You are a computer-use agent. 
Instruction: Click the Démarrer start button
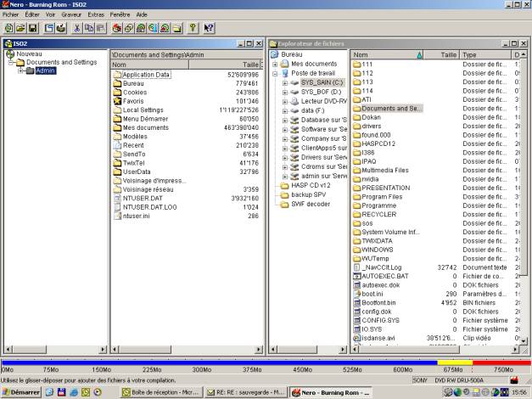tap(21, 392)
